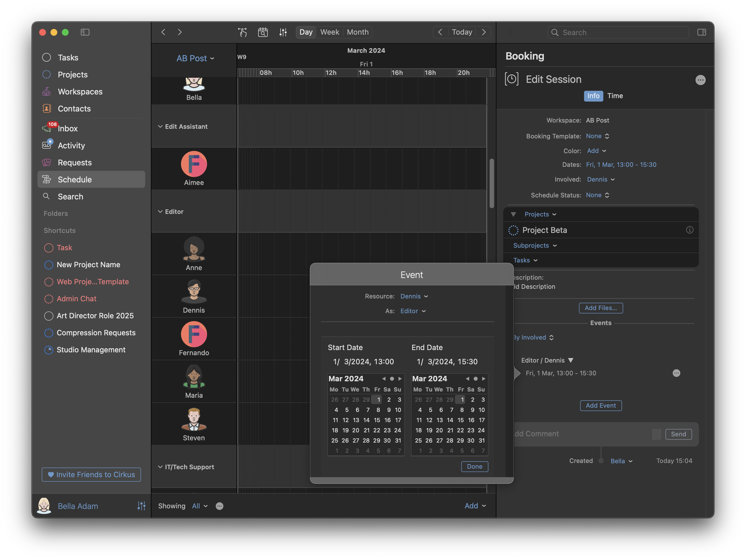Viewport: 746px width, 560px height.
Task: Open Requests in the sidebar
Action: (x=75, y=163)
